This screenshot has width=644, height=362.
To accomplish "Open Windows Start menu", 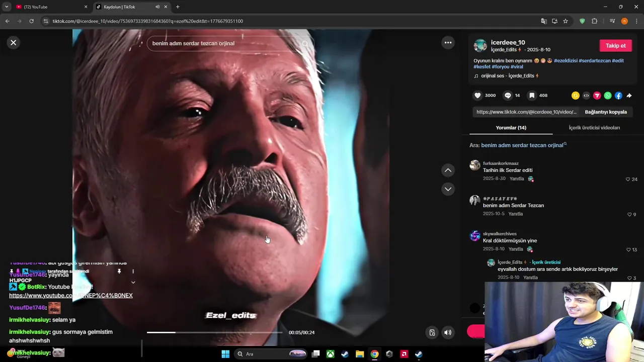I will point(225,354).
